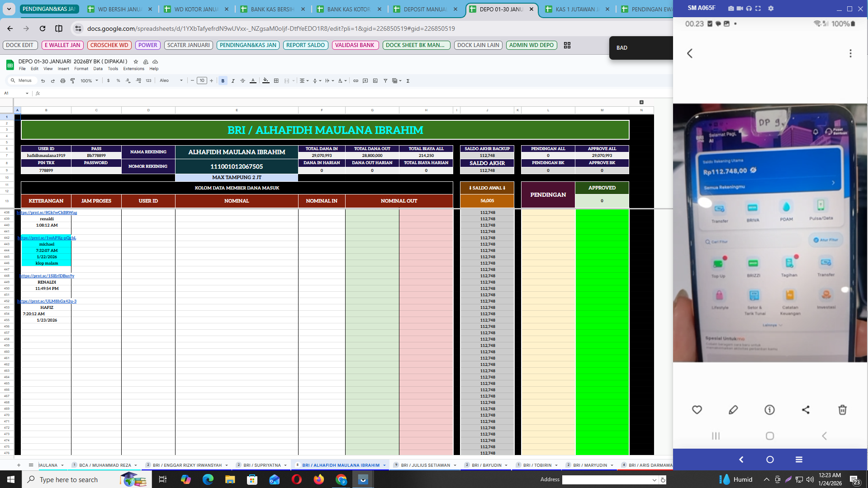Toggle strikethrough formatting

coord(243,81)
